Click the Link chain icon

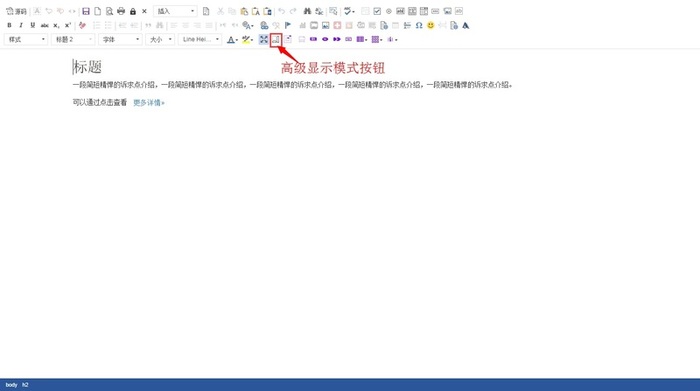[x=264, y=25]
